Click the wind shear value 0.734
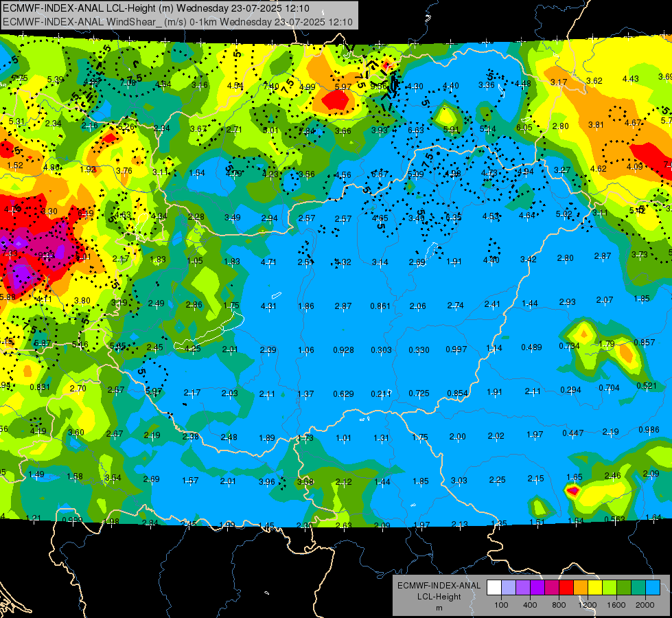672x618 pixels. pyautogui.click(x=569, y=345)
